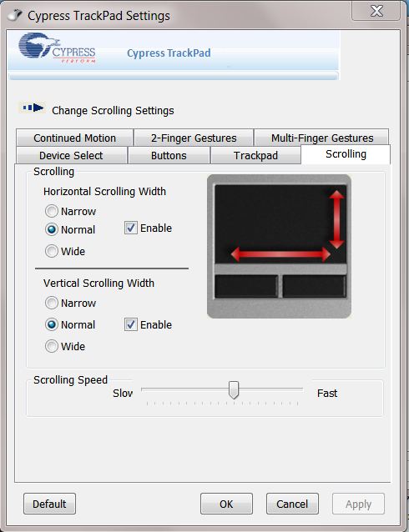
Task: Switch to the Buttons tab
Action: (x=169, y=155)
